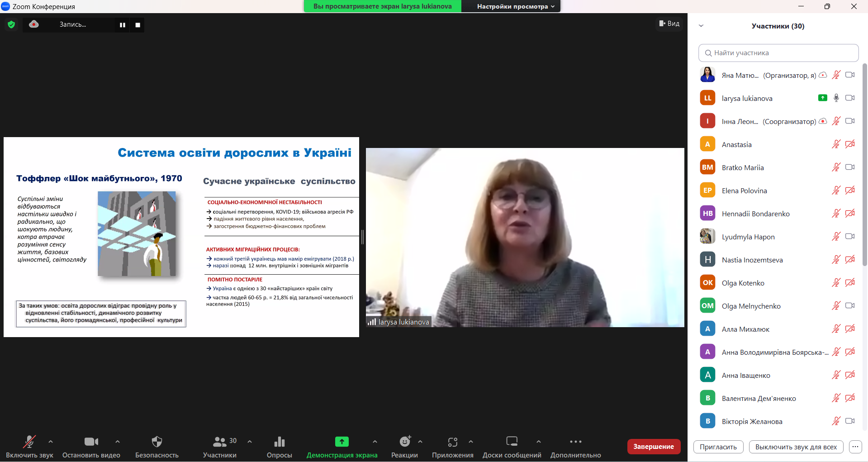Toggle the Participants (Участники) panel
The height and width of the screenshot is (462, 868).
[x=220, y=442]
